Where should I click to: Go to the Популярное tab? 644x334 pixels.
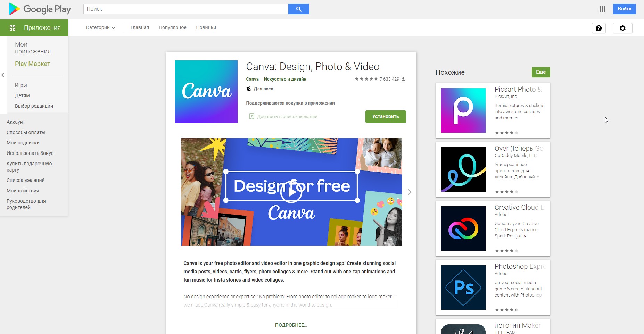point(173,28)
